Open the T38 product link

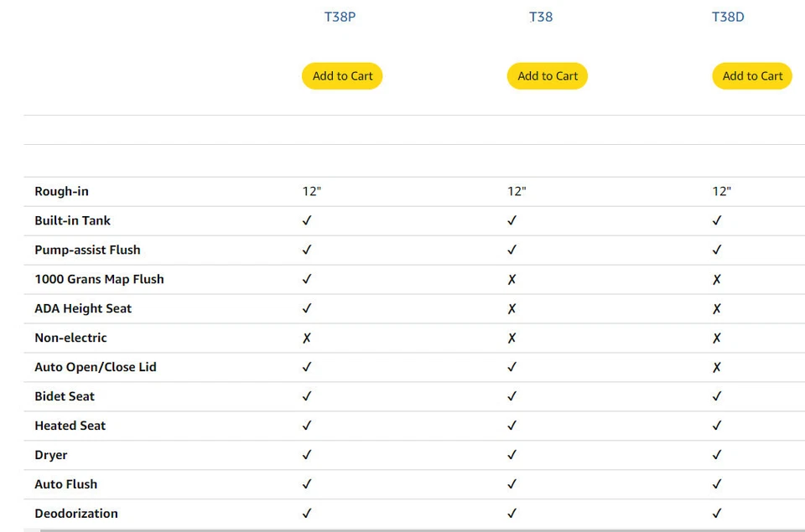(541, 17)
